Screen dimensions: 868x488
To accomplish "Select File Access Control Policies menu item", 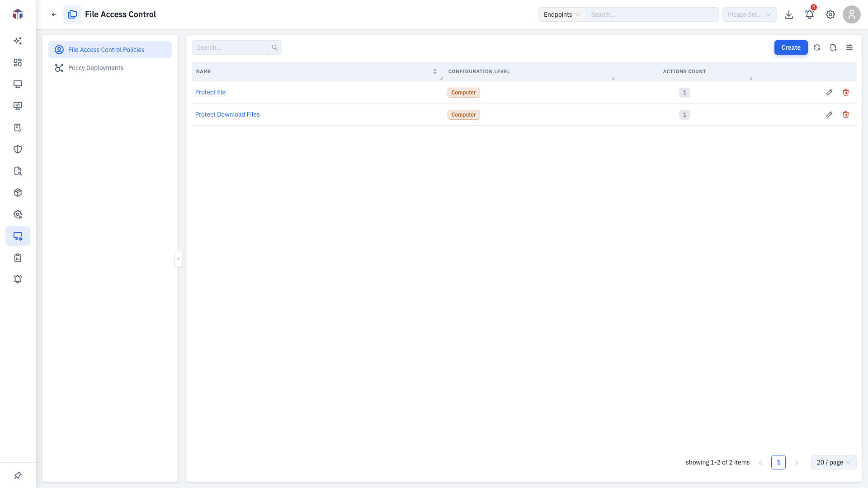I will 110,50.
